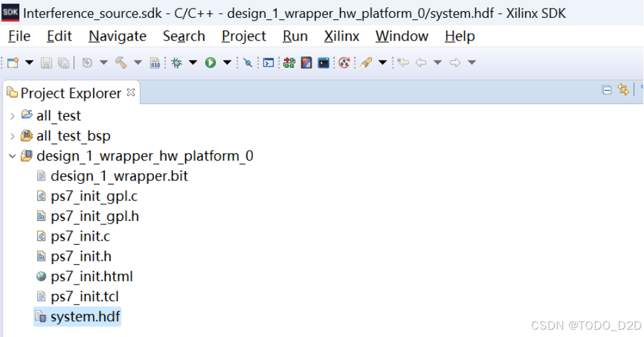Viewport: 644px width, 337px height.
Task: Open the File menu
Action: tap(19, 36)
